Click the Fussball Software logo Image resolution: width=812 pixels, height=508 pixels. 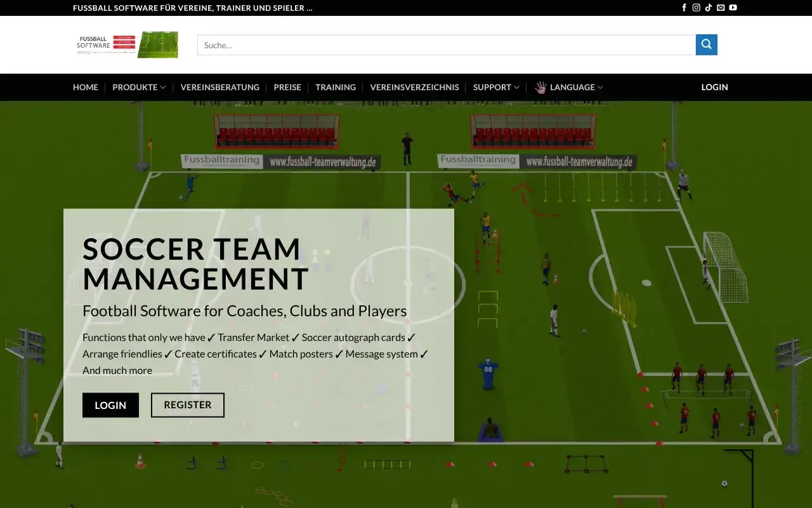click(127, 44)
